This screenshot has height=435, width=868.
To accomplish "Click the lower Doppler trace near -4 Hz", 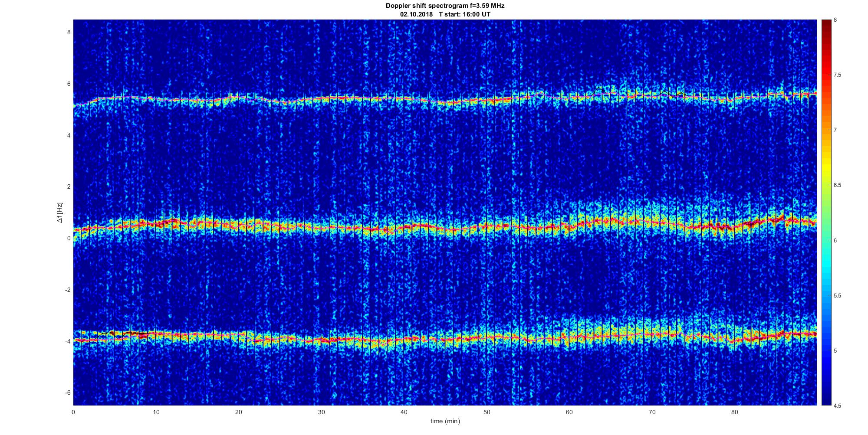I will click(445, 337).
